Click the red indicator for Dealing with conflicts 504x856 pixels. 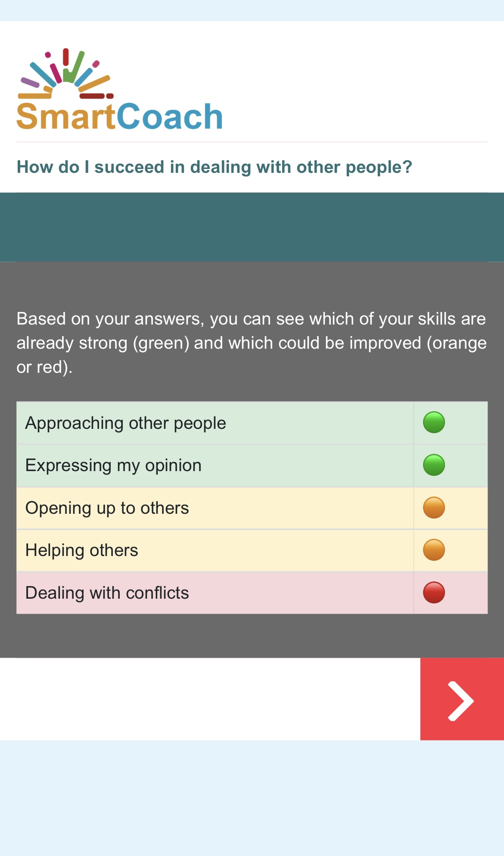coord(434,593)
